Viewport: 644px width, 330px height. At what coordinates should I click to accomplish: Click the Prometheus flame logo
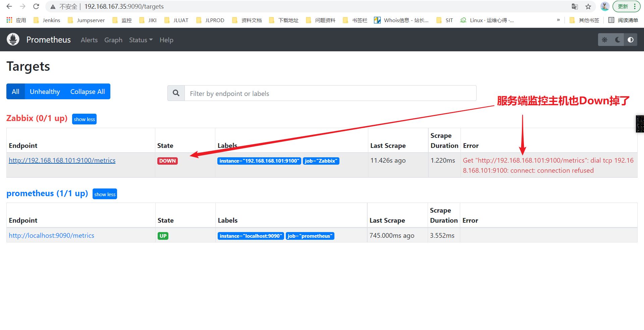pos(13,40)
